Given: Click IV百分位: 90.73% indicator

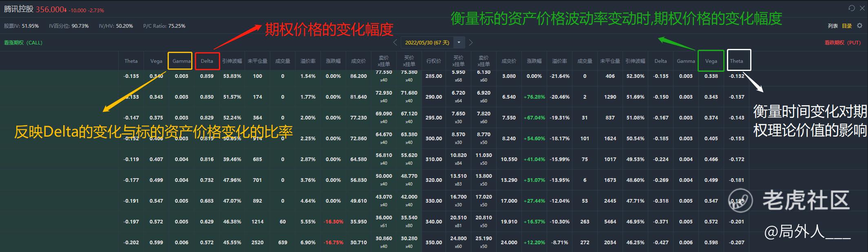Looking at the screenshot, I should 69,26.
